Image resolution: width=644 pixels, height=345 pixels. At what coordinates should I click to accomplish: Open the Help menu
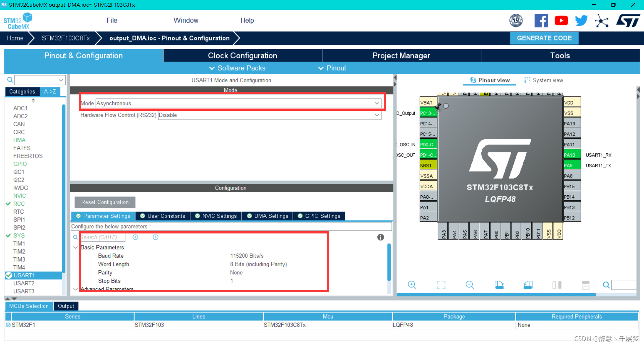tap(247, 20)
